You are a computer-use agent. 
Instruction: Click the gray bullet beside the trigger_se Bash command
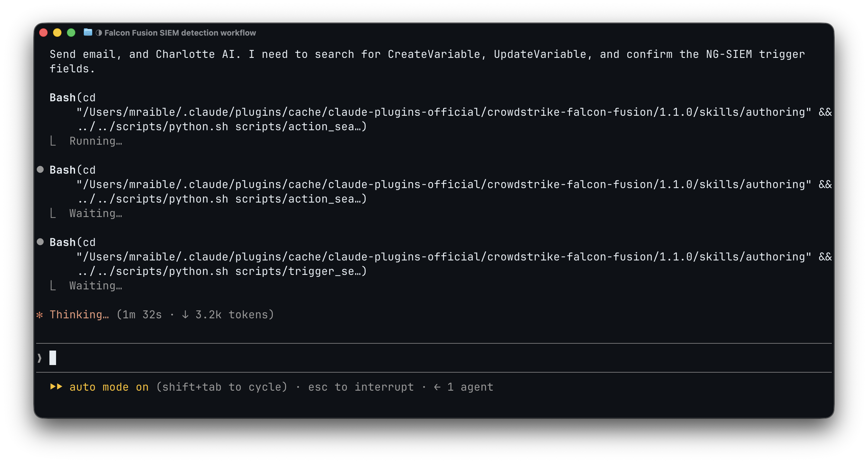point(40,242)
